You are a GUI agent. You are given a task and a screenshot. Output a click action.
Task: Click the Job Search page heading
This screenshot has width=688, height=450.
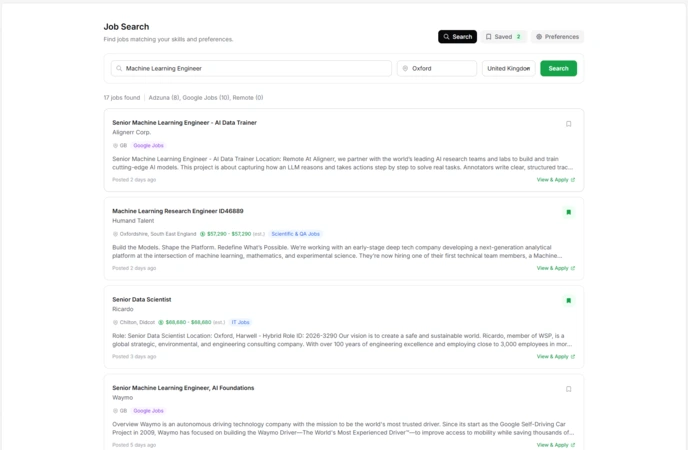click(126, 27)
